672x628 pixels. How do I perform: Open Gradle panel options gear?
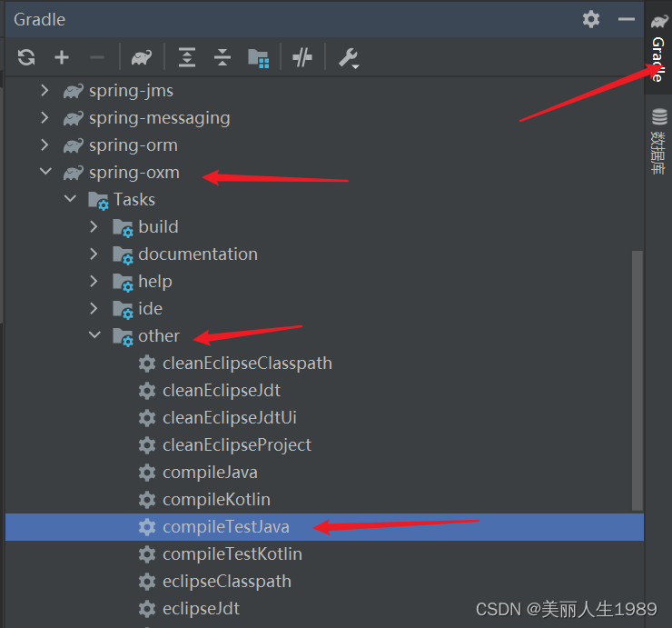pos(591,19)
